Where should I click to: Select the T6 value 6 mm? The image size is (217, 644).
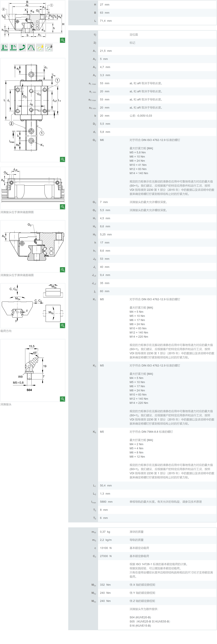pyautogui.click(x=104, y=518)
